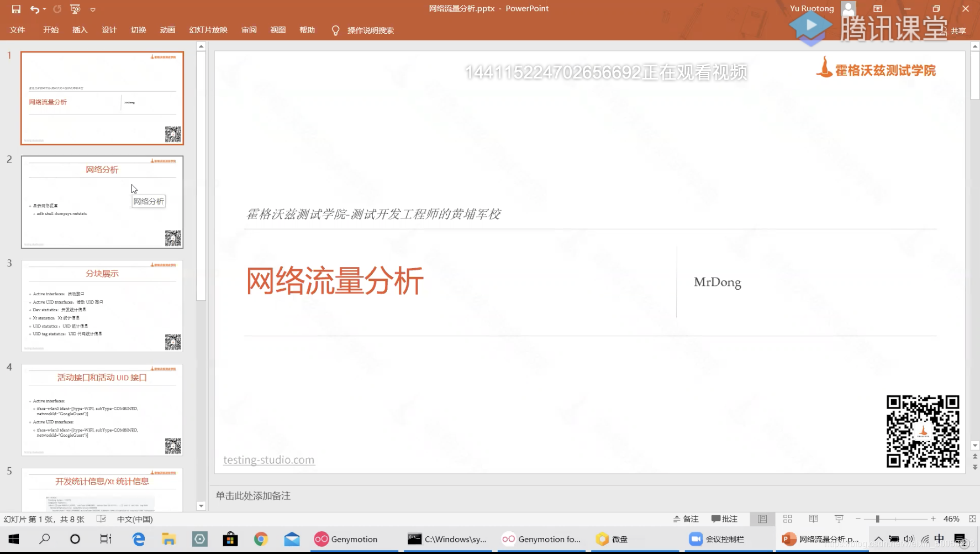Image resolution: width=980 pixels, height=554 pixels.
Task: Open Slide Sorter view from status bar
Action: pos(787,519)
